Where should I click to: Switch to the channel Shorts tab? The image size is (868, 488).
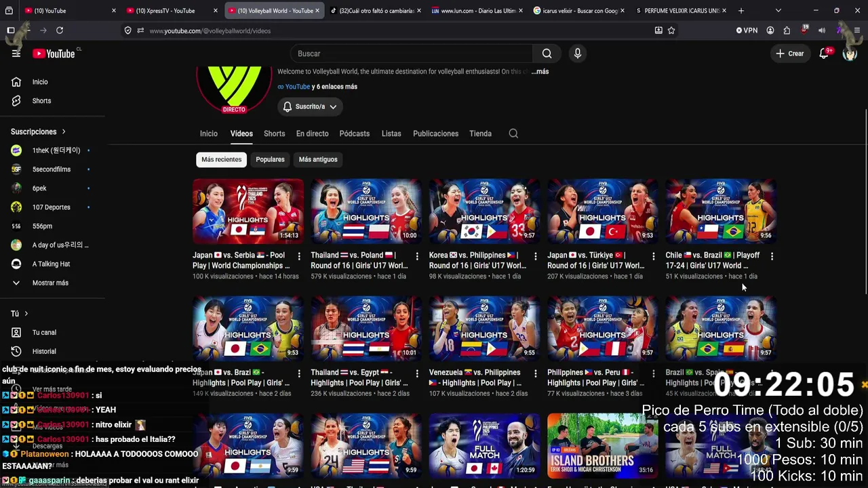tap(274, 134)
